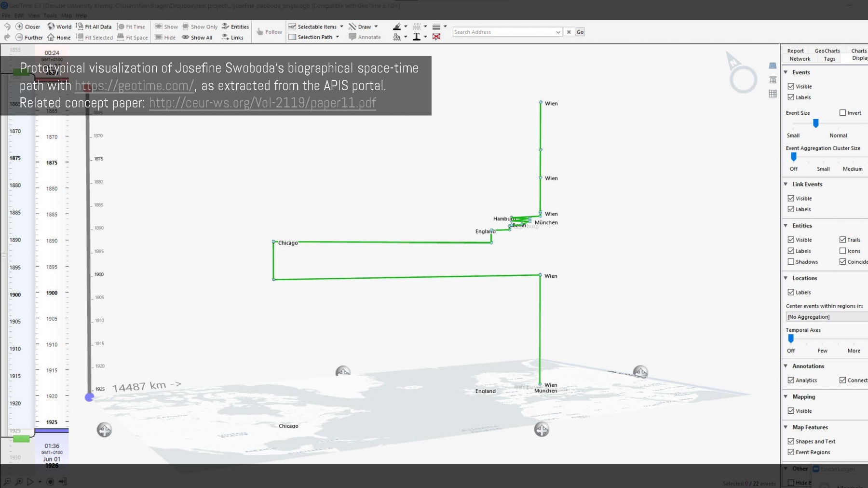Click the table grid view icon
868x488 pixels.
[x=773, y=94]
